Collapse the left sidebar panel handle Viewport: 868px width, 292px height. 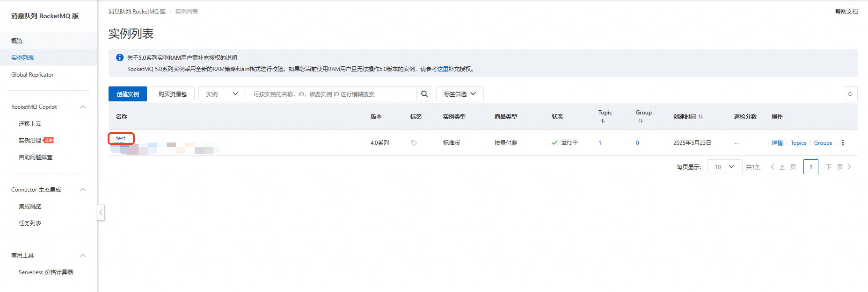(x=101, y=213)
